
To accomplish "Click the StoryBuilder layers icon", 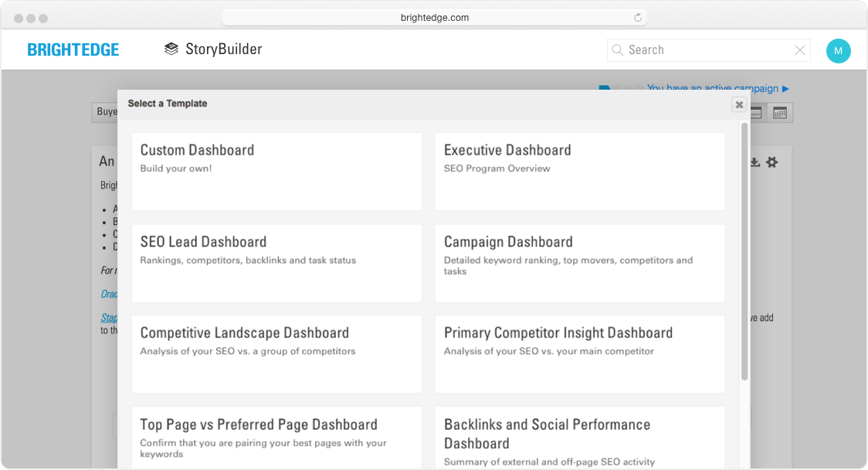I will coord(171,49).
